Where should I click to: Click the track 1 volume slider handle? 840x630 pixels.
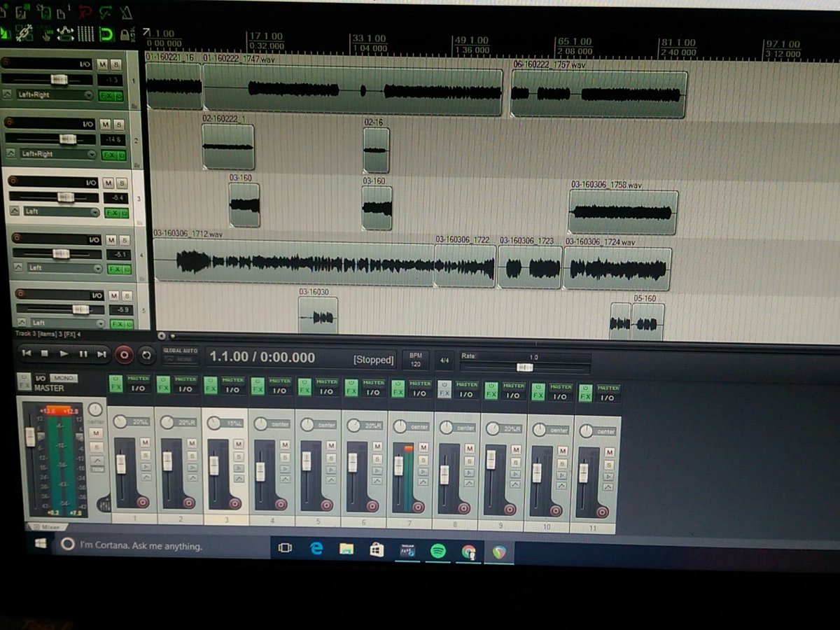[58, 79]
